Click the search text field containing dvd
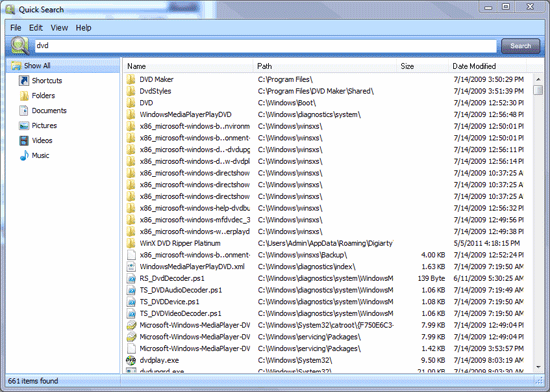 click(x=266, y=46)
